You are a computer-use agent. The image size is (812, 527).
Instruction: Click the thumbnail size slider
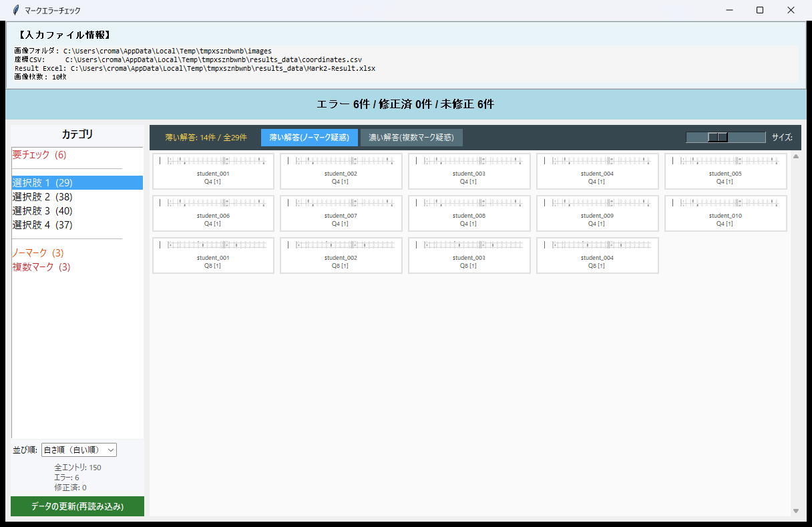point(718,137)
